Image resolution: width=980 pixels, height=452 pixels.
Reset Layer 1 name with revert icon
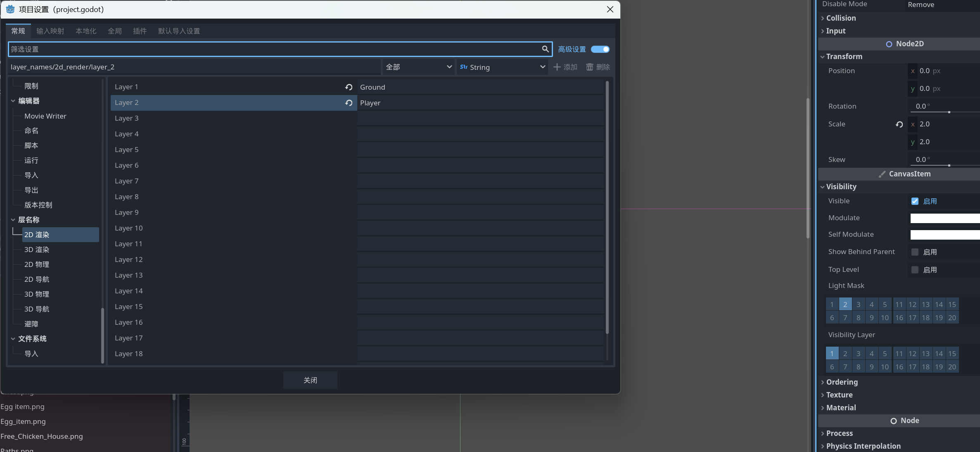coord(349,87)
